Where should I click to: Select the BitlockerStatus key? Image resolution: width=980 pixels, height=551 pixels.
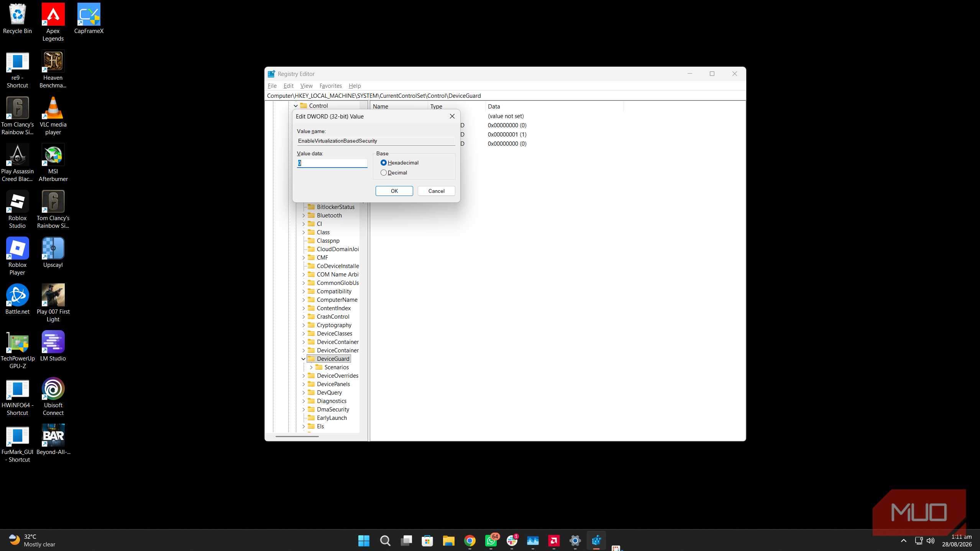click(335, 207)
